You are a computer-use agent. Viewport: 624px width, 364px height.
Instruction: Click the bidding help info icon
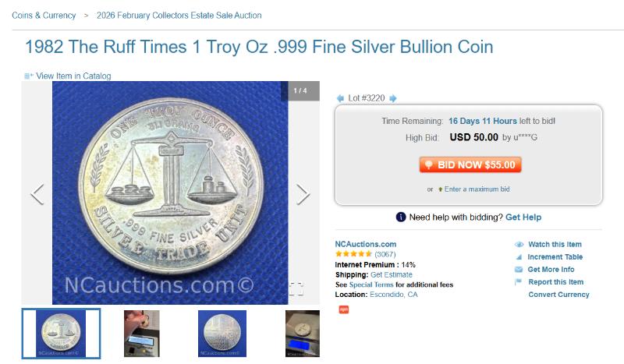[401, 217]
